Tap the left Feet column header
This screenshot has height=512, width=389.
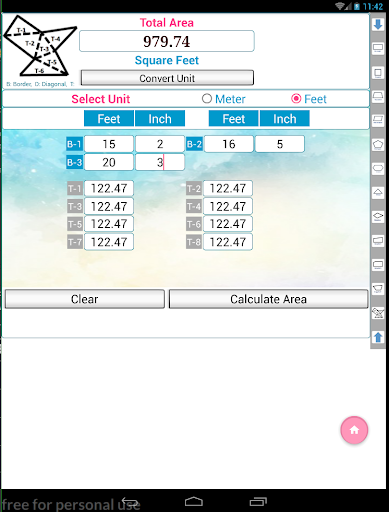pos(109,119)
